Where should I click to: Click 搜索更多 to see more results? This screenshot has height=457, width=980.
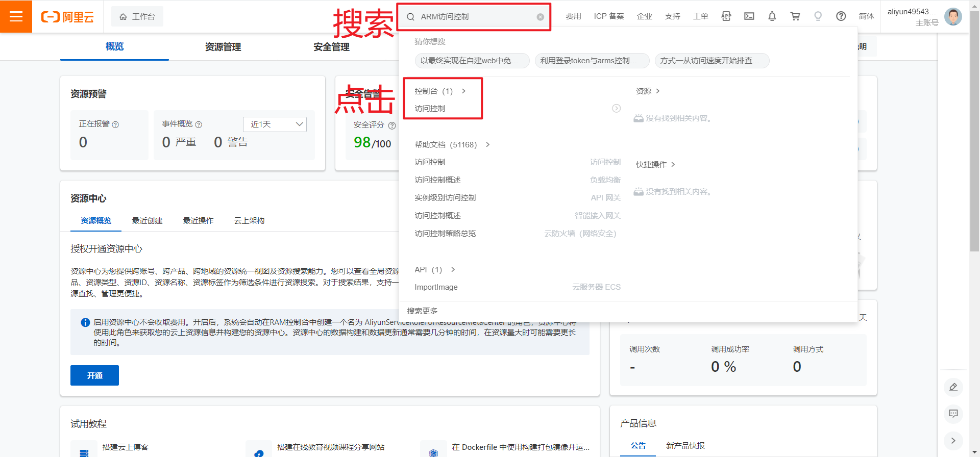pyautogui.click(x=422, y=311)
